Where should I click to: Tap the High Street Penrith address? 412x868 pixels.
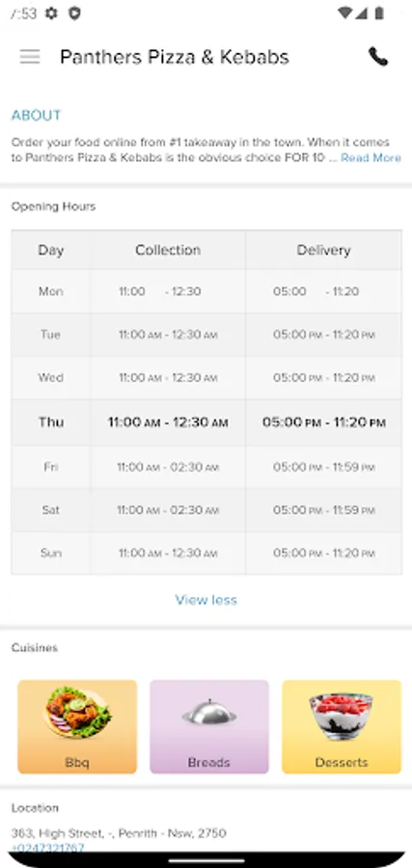click(119, 832)
